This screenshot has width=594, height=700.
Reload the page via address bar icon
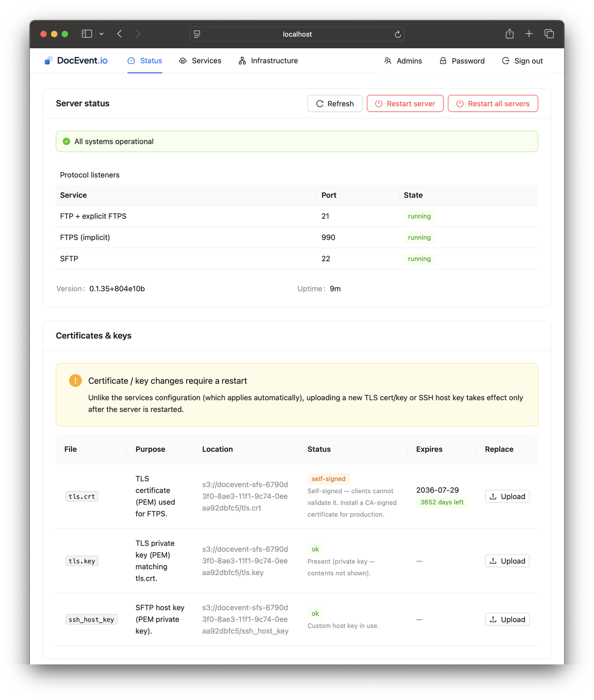(x=398, y=34)
